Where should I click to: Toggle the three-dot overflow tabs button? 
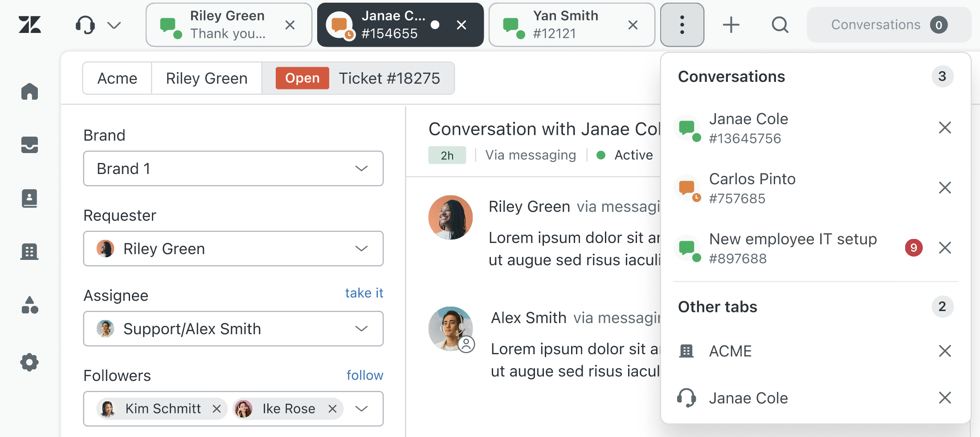click(682, 25)
